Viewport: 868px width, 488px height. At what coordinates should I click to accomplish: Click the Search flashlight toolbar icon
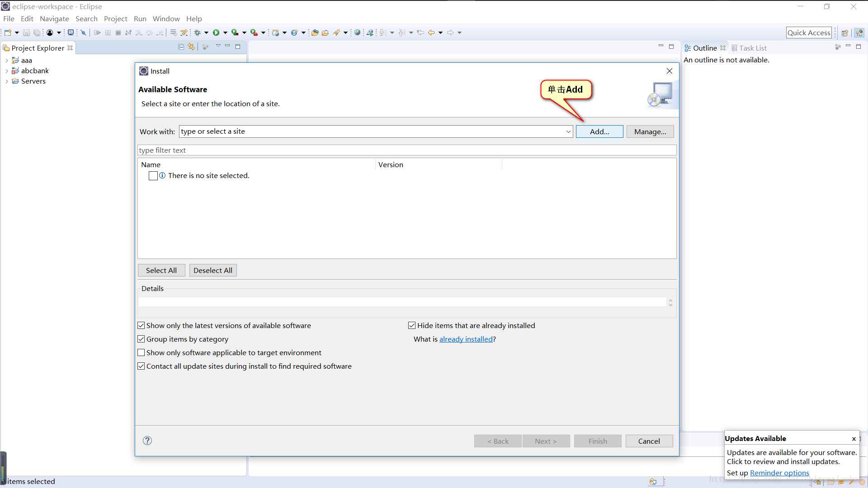click(x=336, y=33)
